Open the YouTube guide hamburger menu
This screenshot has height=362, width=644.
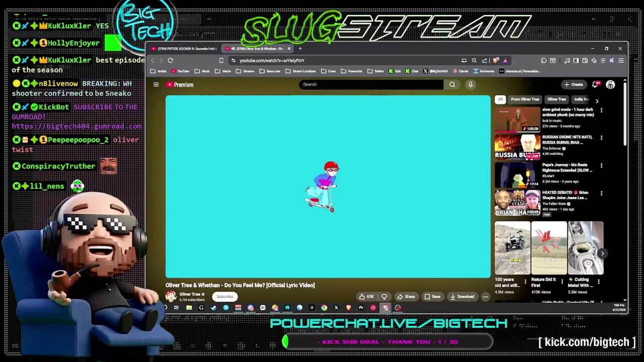click(156, 84)
